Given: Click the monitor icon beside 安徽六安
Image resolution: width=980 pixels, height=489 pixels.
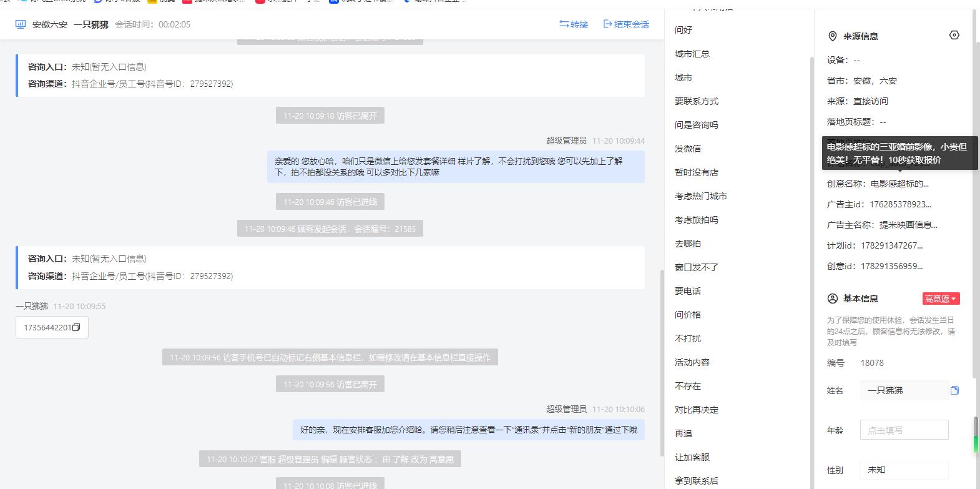Looking at the screenshot, I should pyautogui.click(x=21, y=24).
